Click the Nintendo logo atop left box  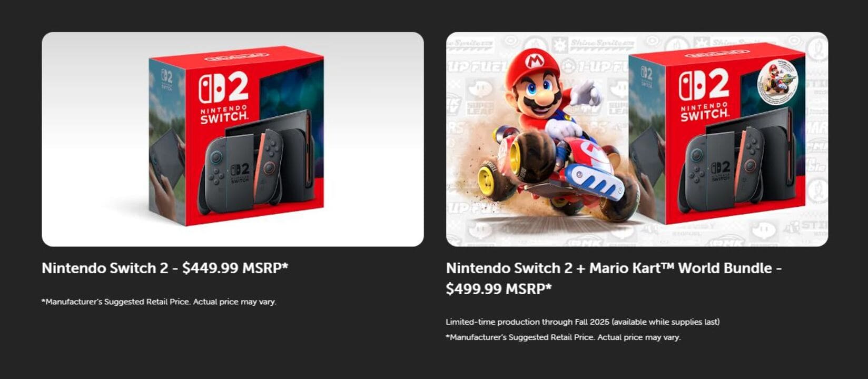236,55
